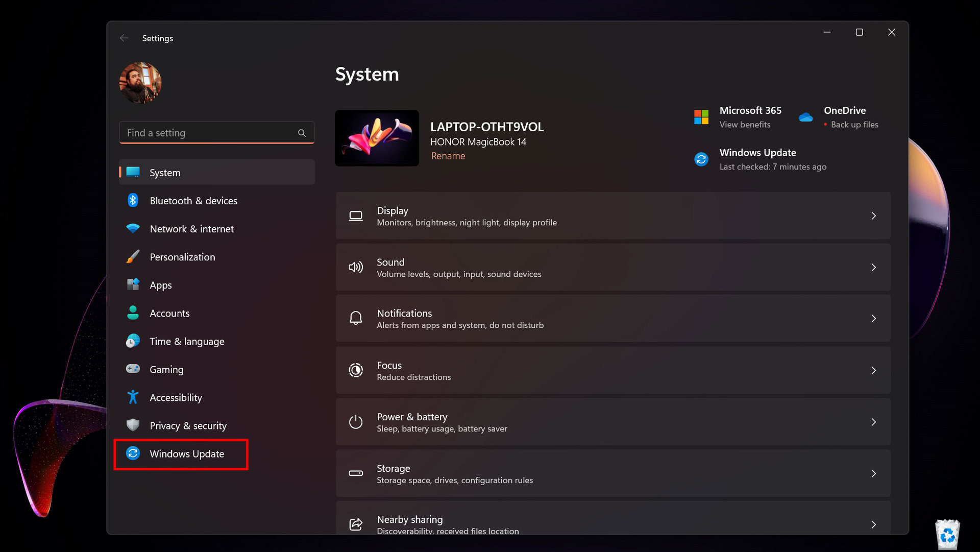The width and height of the screenshot is (980, 552).
Task: Click the OneDrive cloud icon
Action: (806, 117)
